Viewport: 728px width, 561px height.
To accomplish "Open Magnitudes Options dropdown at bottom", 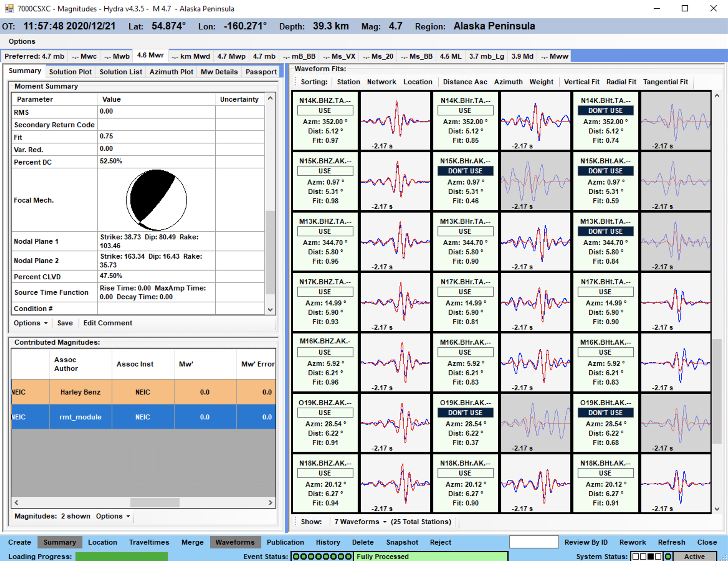I will coord(113,516).
